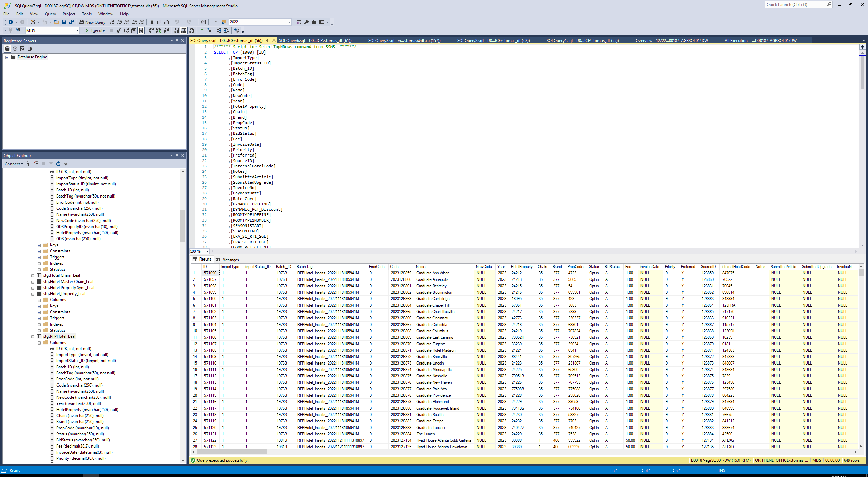
Task: Click the Execute button
Action: pyautogui.click(x=95, y=30)
